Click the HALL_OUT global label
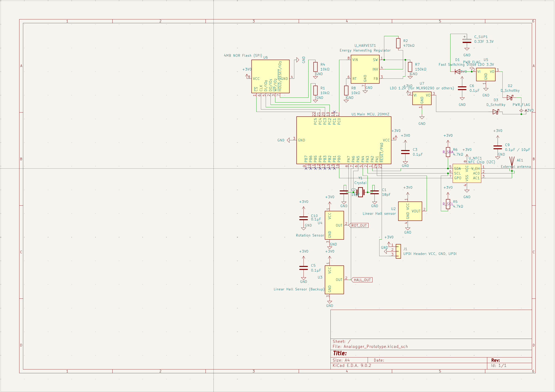This screenshot has height=392, width=555. coord(362,280)
